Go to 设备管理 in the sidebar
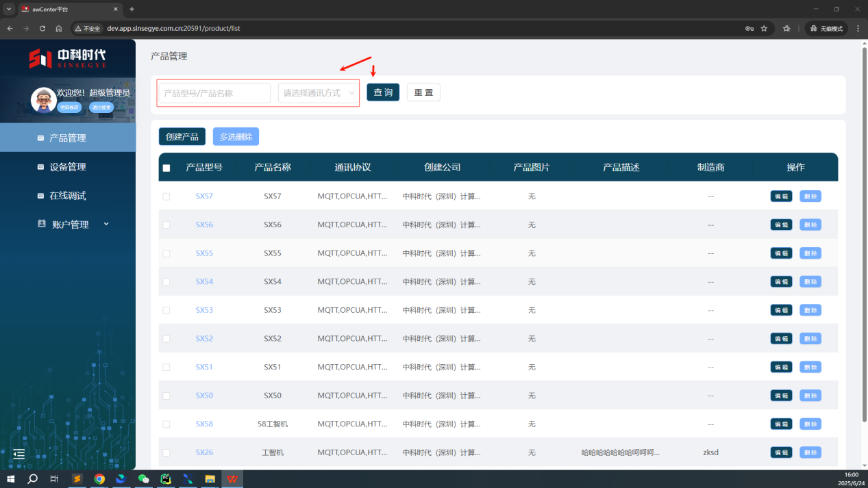The width and height of the screenshot is (868, 488). pos(67,167)
